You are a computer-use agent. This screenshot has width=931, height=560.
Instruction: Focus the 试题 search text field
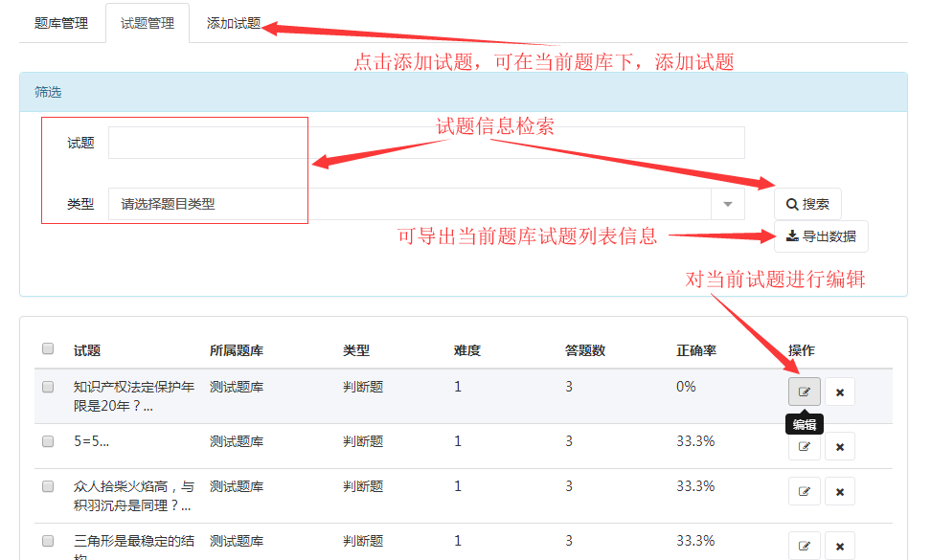click(426, 143)
